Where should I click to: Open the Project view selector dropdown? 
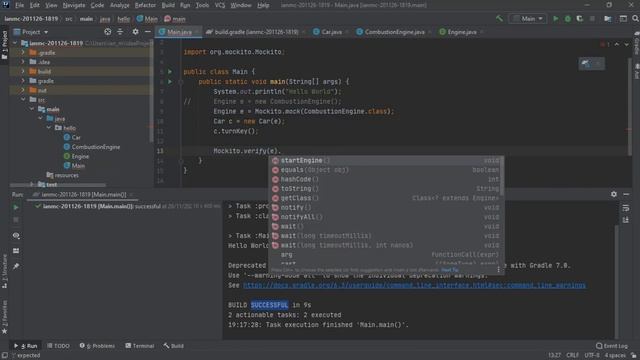click(x=31, y=32)
